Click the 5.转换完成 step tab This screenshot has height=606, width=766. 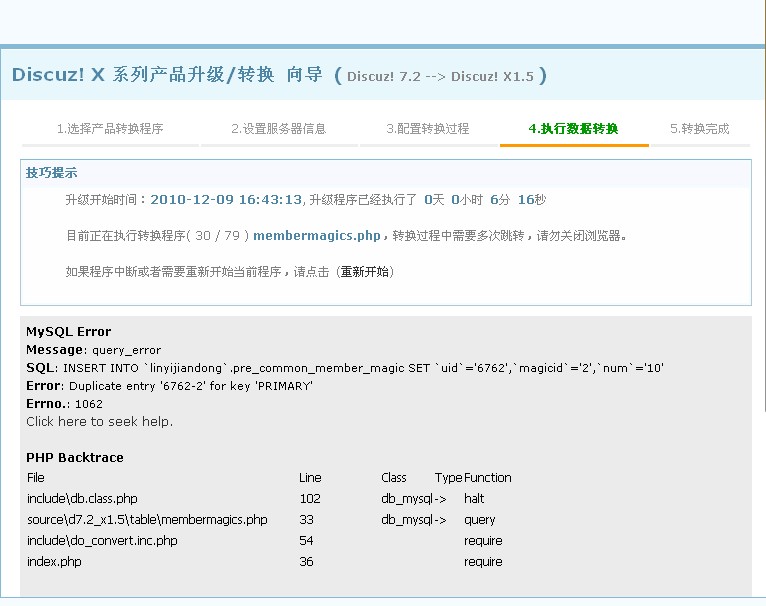click(700, 129)
